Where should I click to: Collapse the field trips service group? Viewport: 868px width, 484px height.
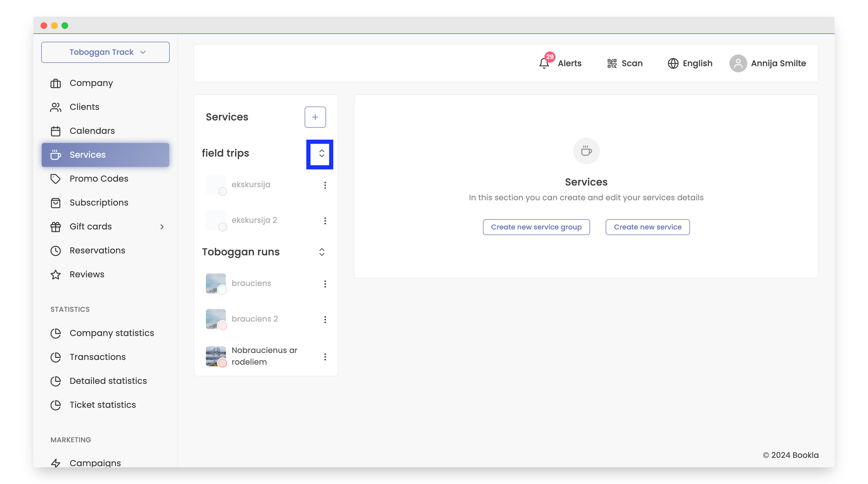click(x=321, y=153)
